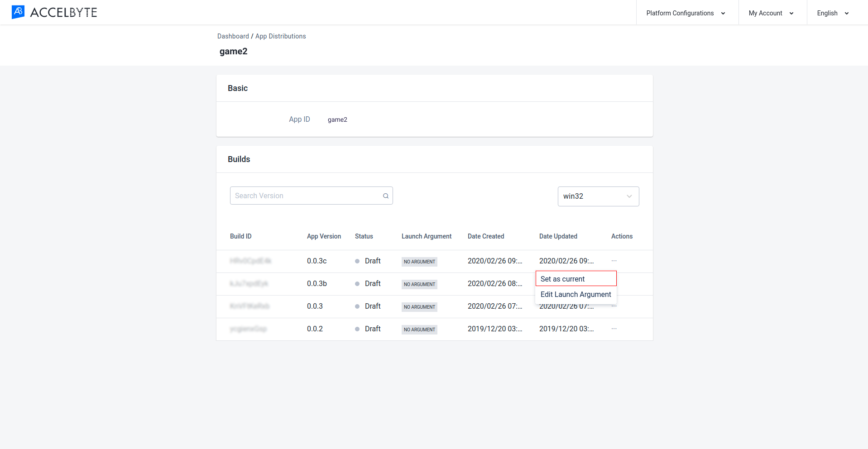The width and height of the screenshot is (868, 449).
Task: Choose Edit Launch Argument from the menu
Action: coord(576,294)
